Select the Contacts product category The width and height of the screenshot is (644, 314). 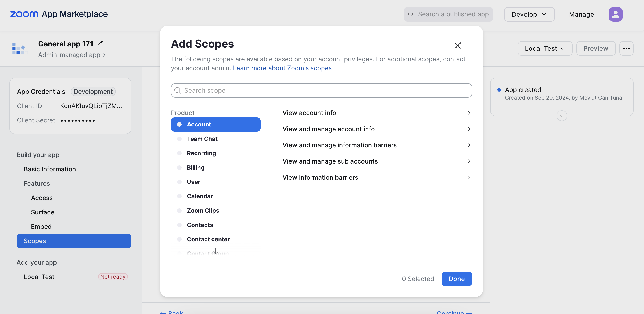pyautogui.click(x=215, y=225)
